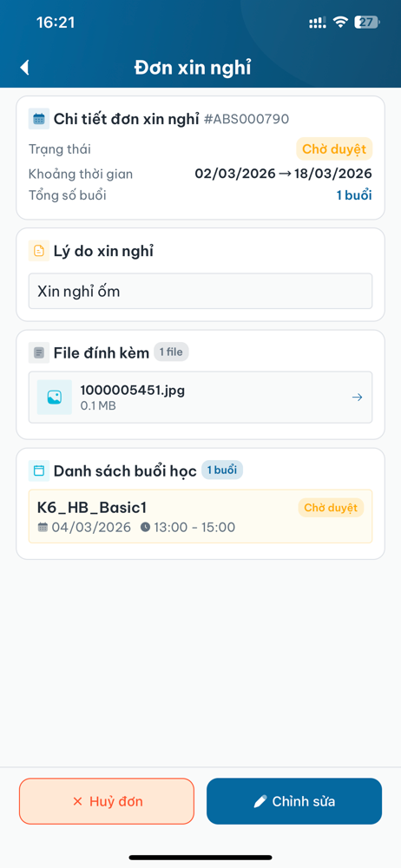
Task: Open the image thumbnail of 1000005451.jpg
Action: point(55,397)
